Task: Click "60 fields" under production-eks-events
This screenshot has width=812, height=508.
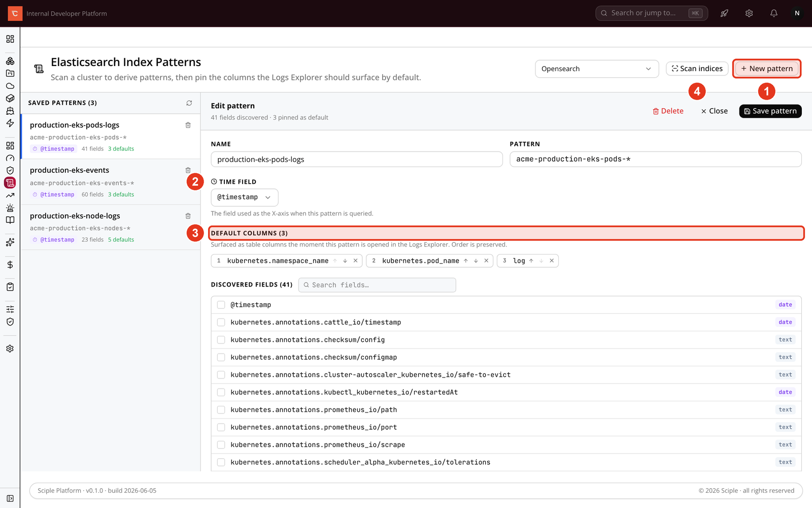Action: point(92,195)
